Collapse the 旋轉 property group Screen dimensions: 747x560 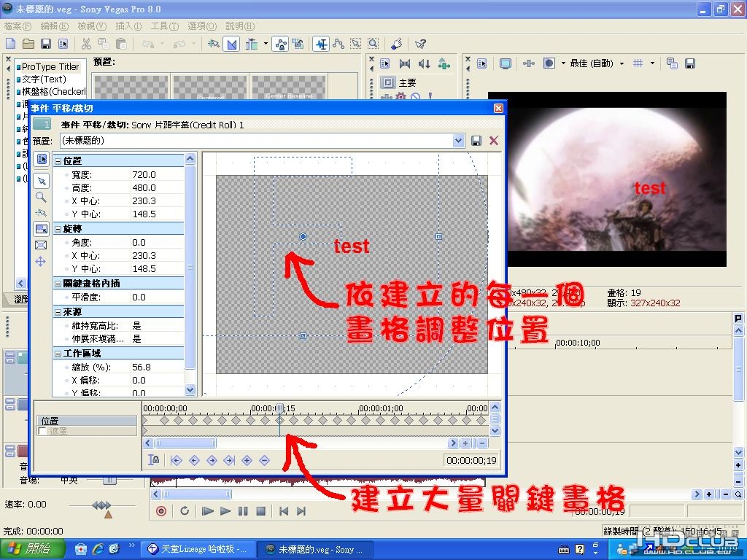58,229
